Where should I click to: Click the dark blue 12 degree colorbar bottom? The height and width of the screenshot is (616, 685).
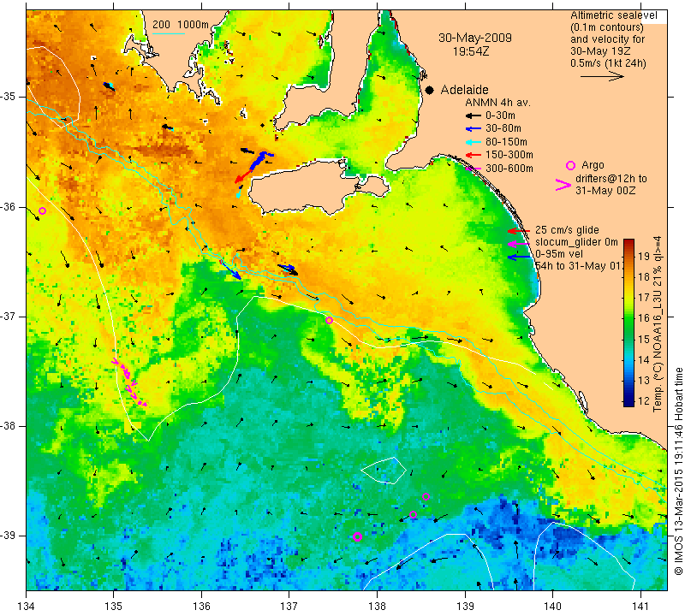pos(628,402)
